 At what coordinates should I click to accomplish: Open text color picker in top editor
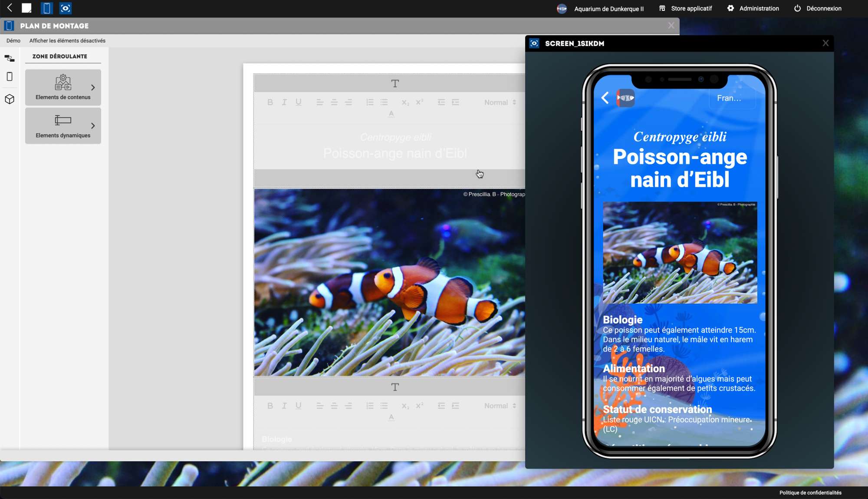click(x=391, y=114)
